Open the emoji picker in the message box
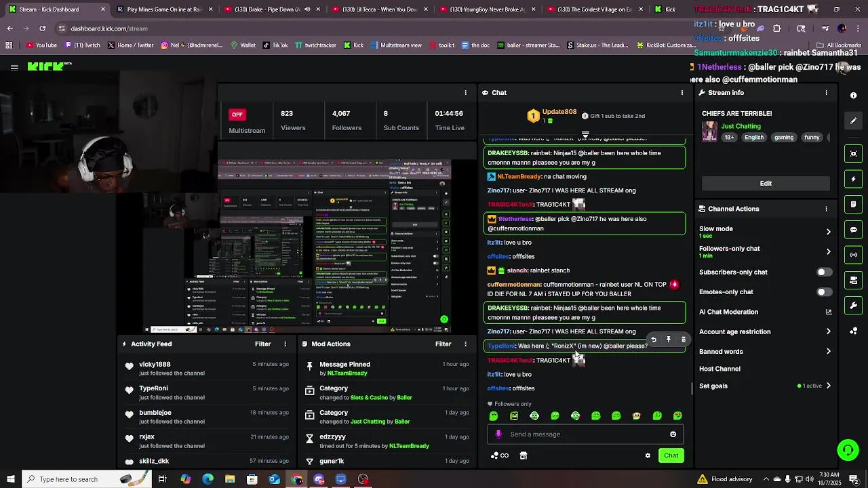 (673, 434)
